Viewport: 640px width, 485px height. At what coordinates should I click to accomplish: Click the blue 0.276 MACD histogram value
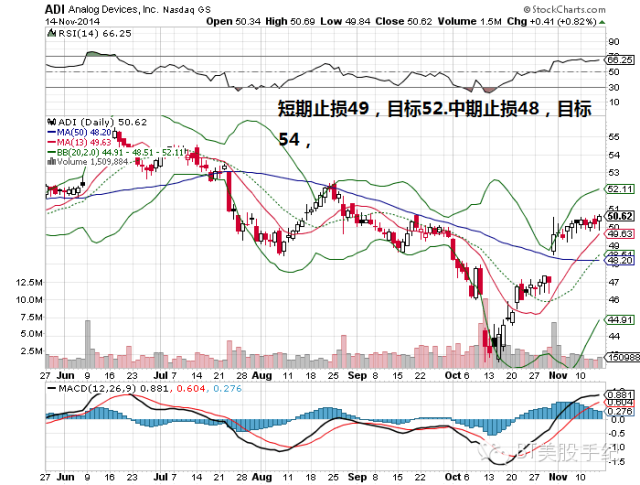pyautogui.click(x=227, y=388)
